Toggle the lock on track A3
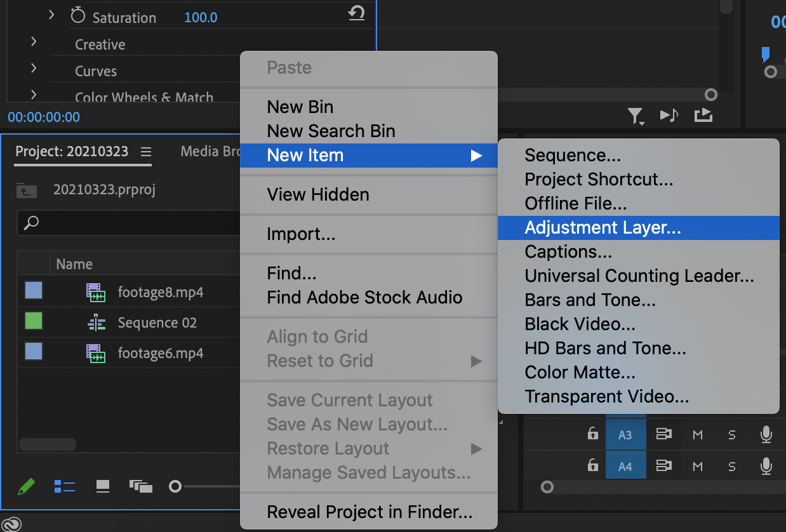This screenshot has height=532, width=786. [592, 434]
